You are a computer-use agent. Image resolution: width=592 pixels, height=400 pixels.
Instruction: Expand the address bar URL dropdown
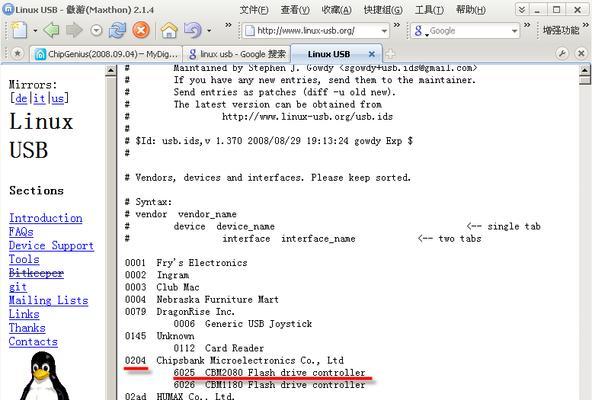(x=384, y=31)
